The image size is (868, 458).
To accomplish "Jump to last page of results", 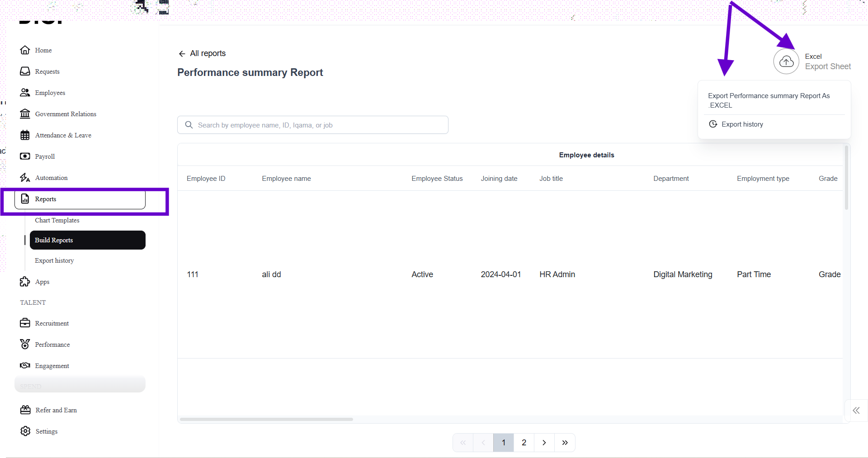I will coord(565,443).
